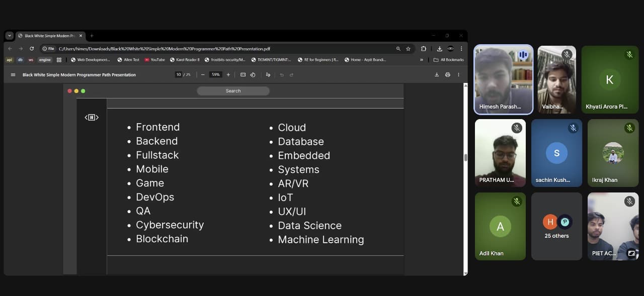Open Chrome three-dot menu
The width and height of the screenshot is (644, 296).
(461, 49)
